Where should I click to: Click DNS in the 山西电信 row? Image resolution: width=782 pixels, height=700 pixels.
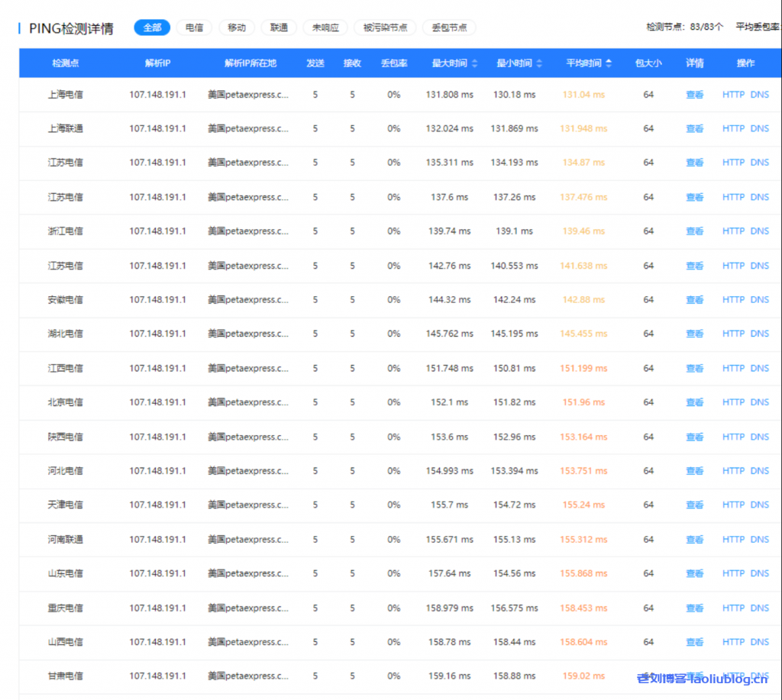coord(759,642)
